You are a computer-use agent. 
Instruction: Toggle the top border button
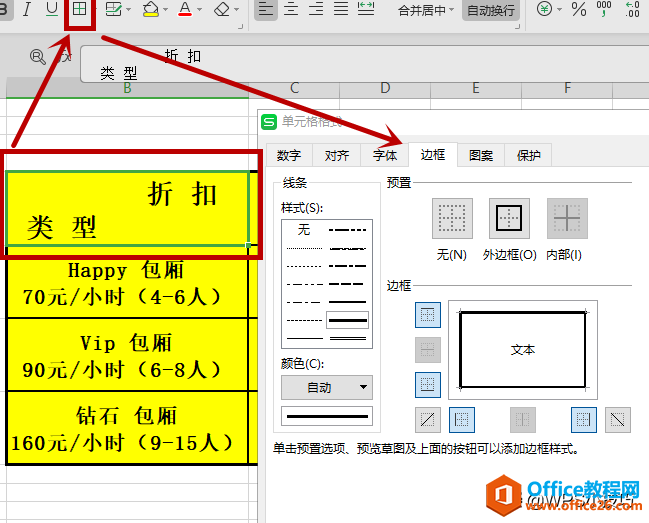[x=428, y=315]
